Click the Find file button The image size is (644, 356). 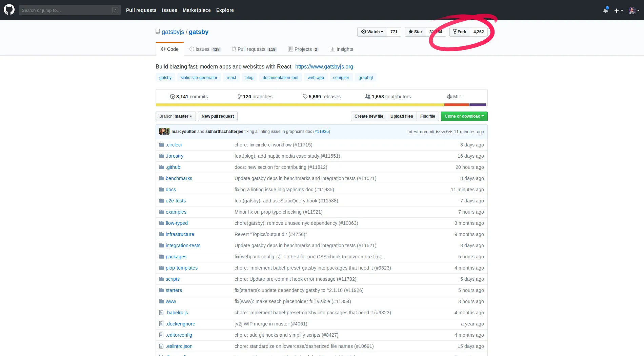pos(428,116)
